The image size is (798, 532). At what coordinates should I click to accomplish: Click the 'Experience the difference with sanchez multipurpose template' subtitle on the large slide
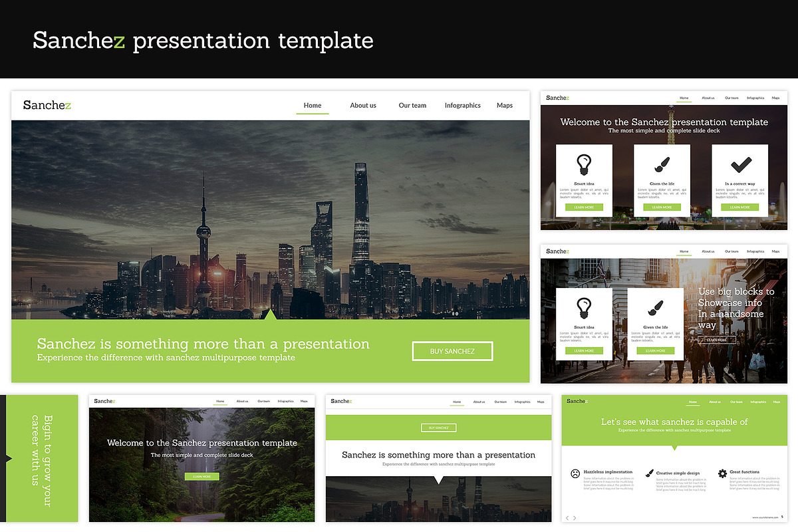(x=166, y=358)
